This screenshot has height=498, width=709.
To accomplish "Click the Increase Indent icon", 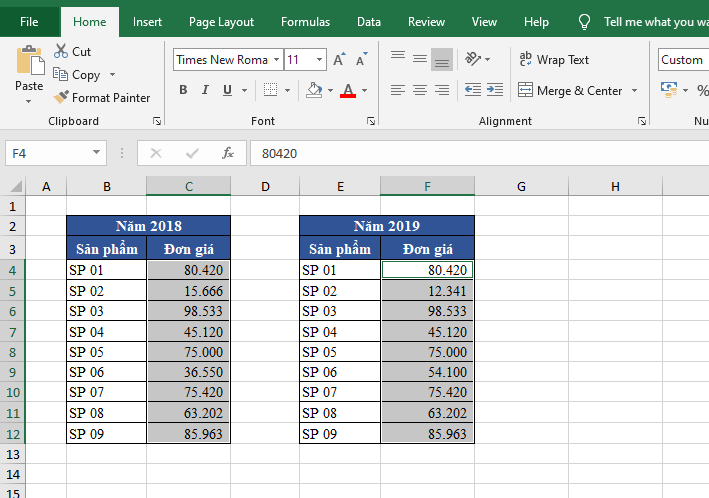I will pyautogui.click(x=494, y=90).
